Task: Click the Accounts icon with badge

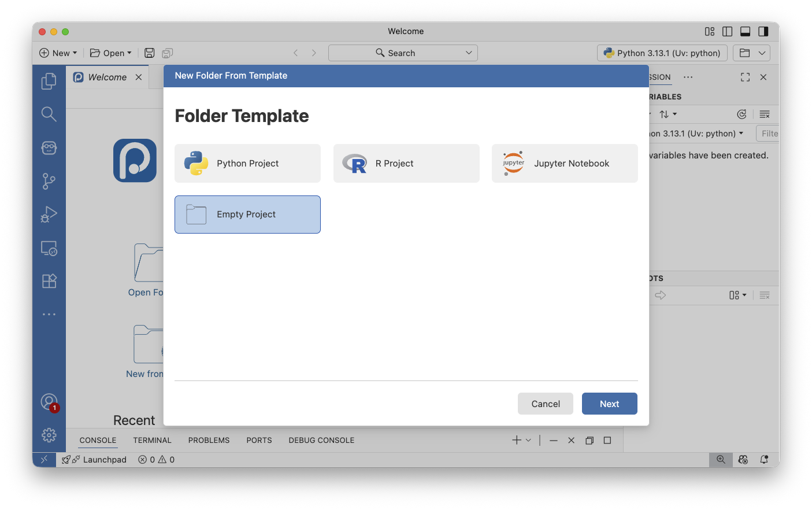Action: coord(49,402)
